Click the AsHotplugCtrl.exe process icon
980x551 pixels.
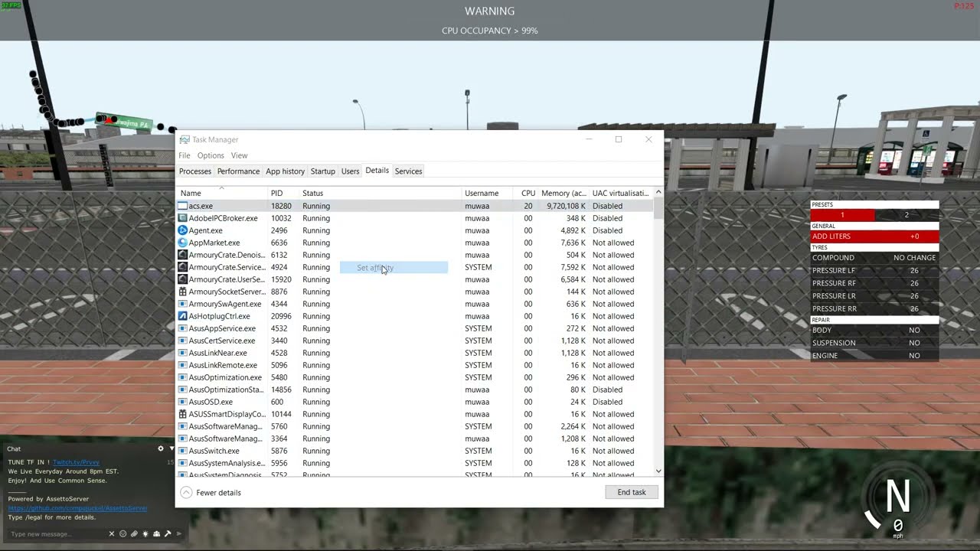(183, 316)
